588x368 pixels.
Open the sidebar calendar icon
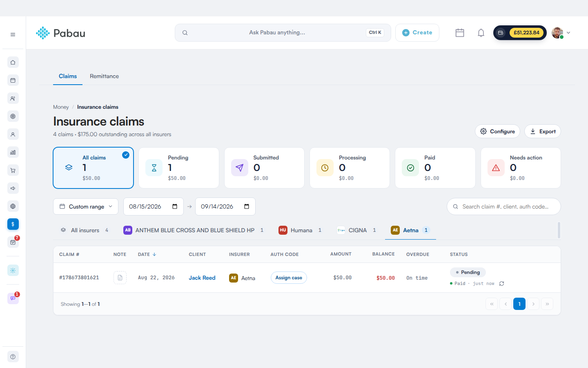pos(13,81)
